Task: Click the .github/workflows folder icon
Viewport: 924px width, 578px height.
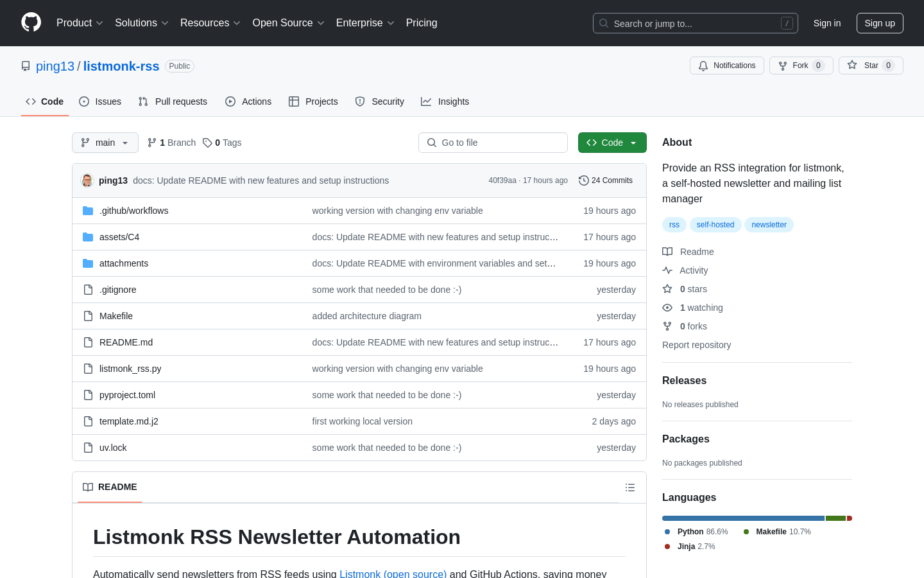Action: click(x=88, y=211)
